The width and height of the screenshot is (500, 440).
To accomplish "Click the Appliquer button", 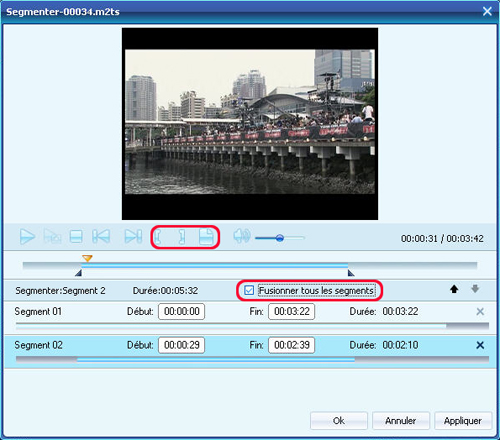I will (x=463, y=421).
